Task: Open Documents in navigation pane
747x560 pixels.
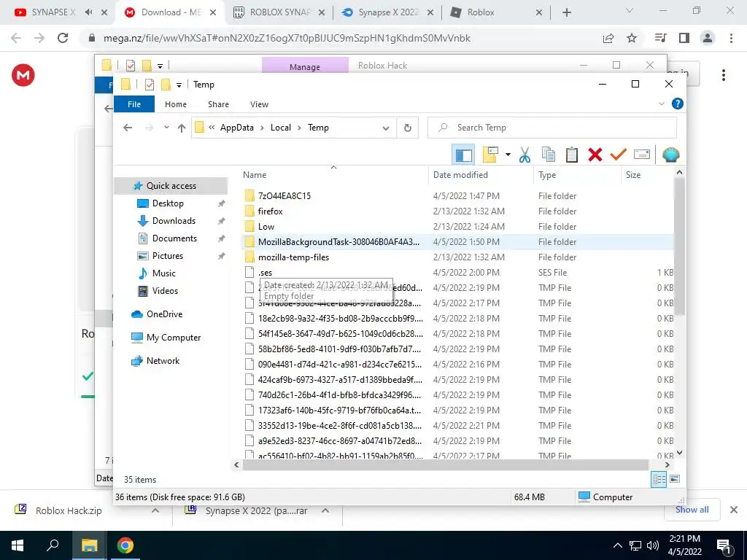Action: click(x=174, y=238)
